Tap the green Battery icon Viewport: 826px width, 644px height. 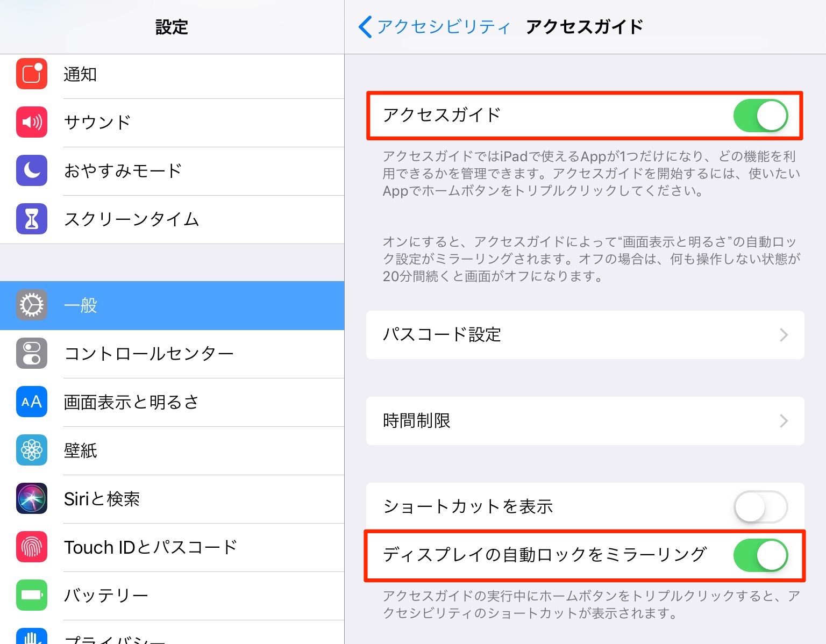[32, 595]
